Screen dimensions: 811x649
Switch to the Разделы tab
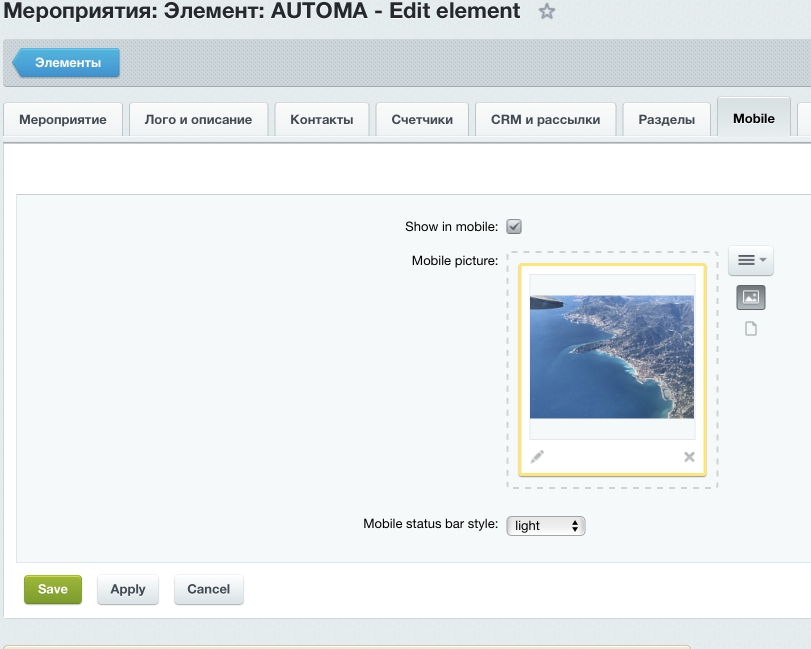(x=666, y=119)
